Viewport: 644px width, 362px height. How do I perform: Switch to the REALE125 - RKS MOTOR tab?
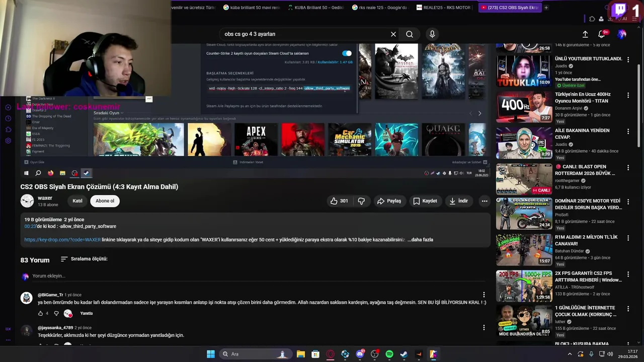pos(444,8)
